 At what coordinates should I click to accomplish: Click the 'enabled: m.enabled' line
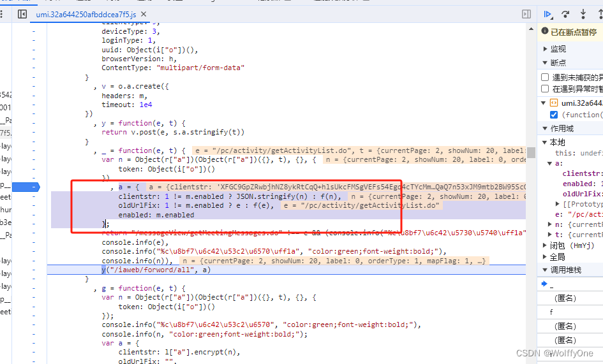[x=156, y=215]
